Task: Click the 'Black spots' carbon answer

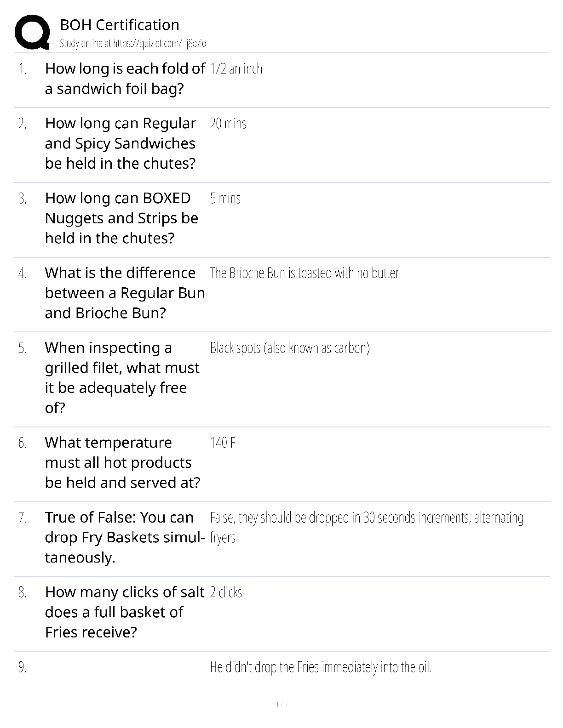Action: 290,348
